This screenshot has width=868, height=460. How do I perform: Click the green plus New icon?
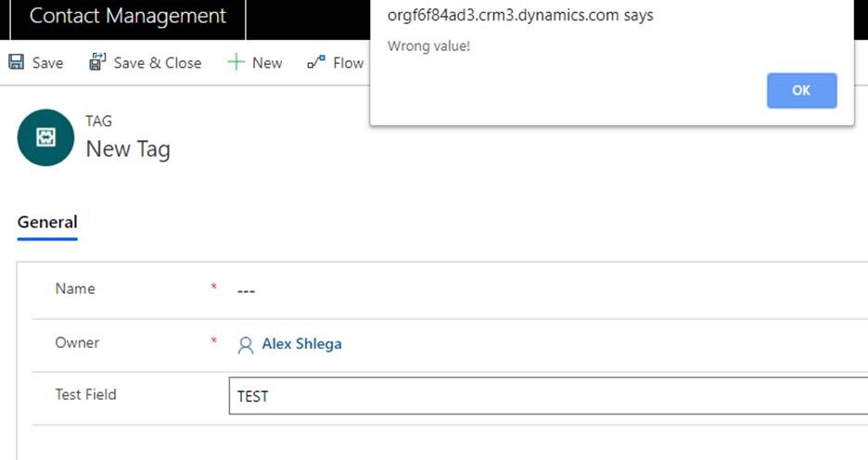pos(236,62)
